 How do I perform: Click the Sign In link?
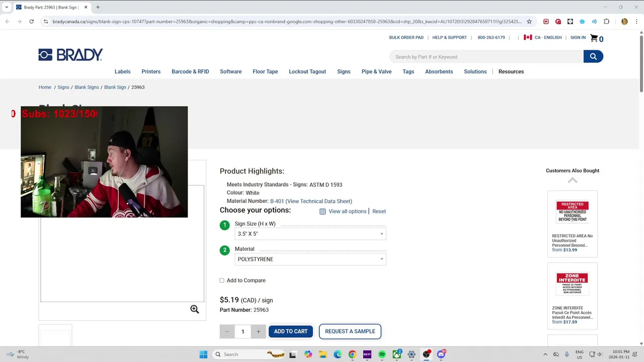tap(578, 38)
